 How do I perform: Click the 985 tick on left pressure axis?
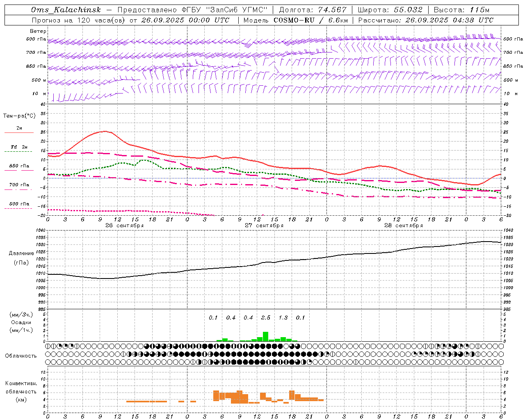click(x=42, y=309)
